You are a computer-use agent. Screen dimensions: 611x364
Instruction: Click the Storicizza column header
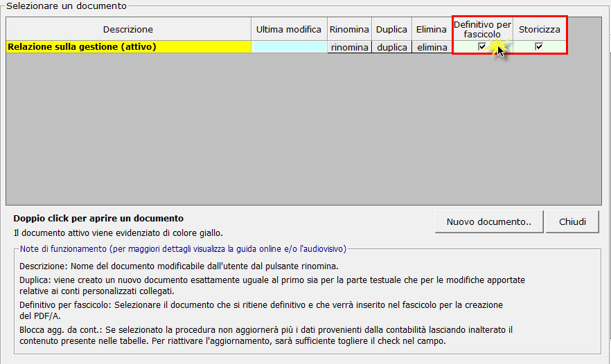[540, 30]
